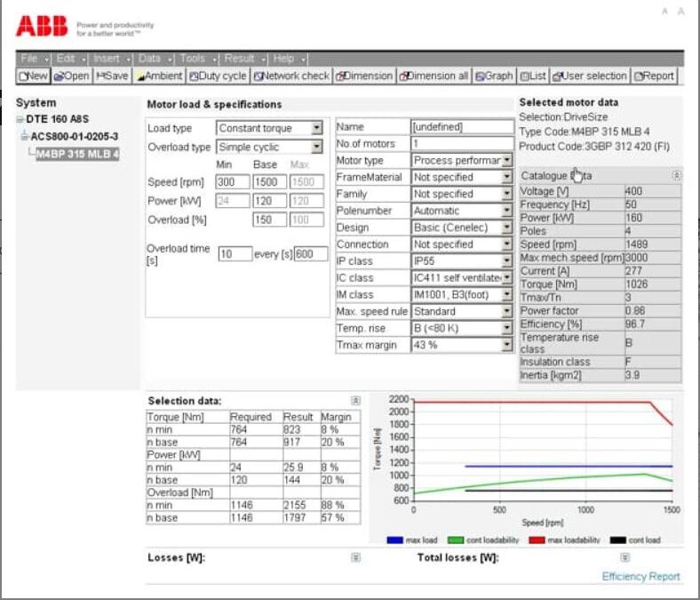Open the Result menu
This screenshot has width=700, height=600.
(x=244, y=59)
